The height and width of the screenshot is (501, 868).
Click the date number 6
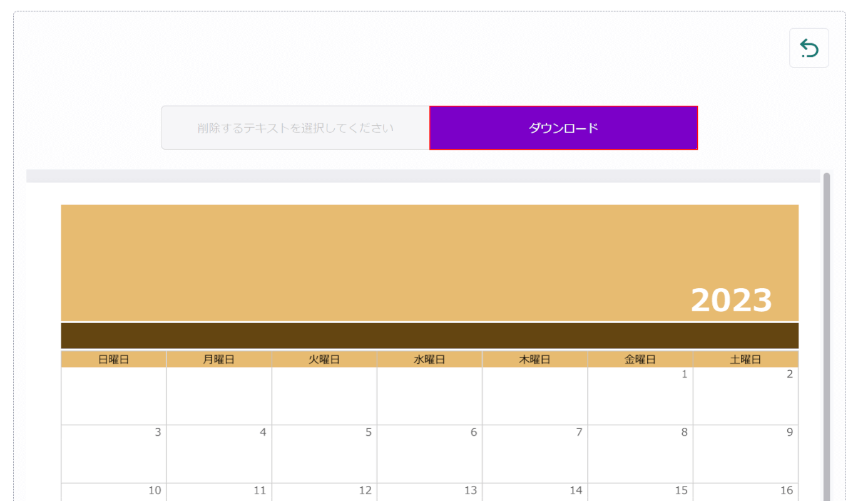474,432
